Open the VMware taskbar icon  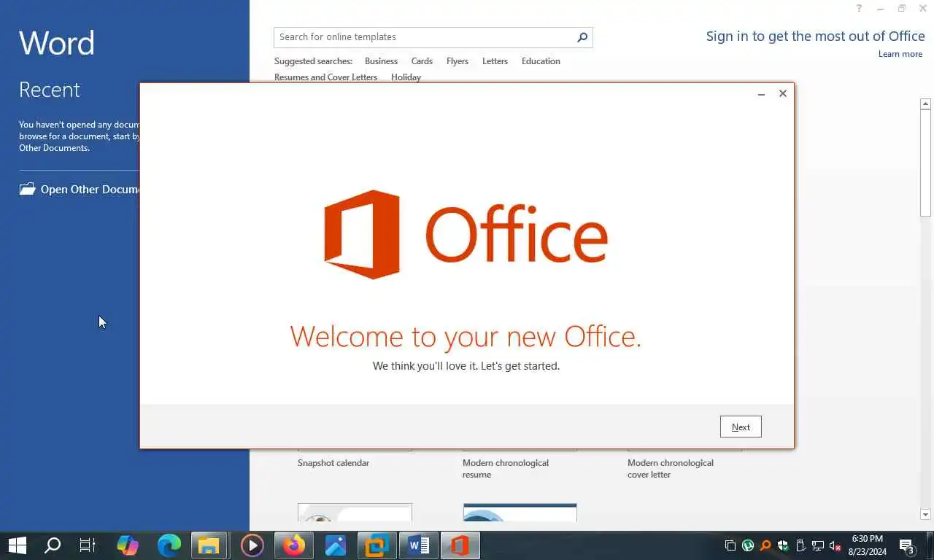tap(377, 545)
